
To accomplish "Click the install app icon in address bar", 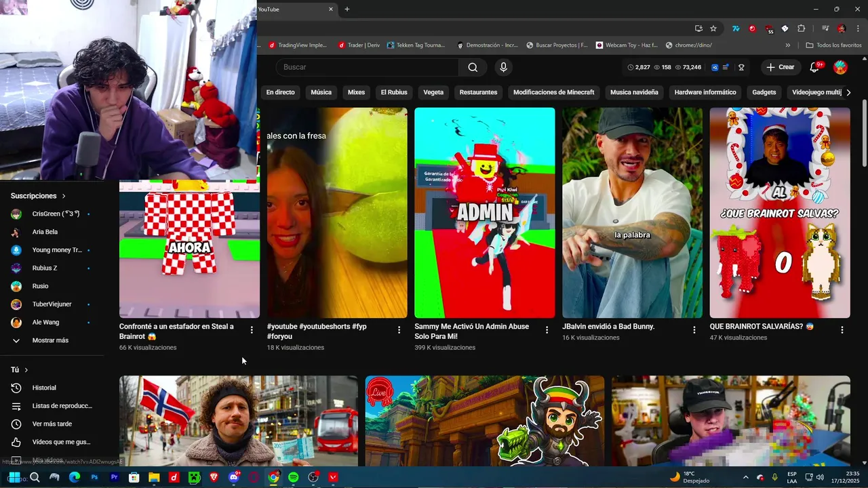I will click(x=698, y=28).
